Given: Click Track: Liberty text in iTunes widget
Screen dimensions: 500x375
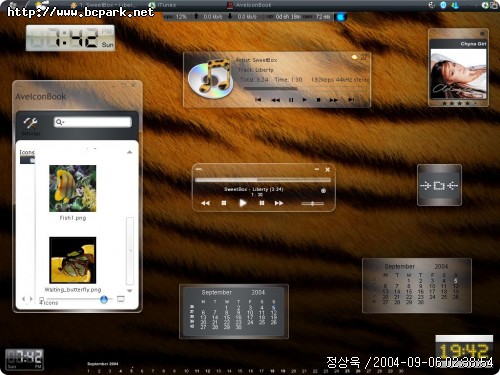Looking at the screenshot, I should (256, 70).
